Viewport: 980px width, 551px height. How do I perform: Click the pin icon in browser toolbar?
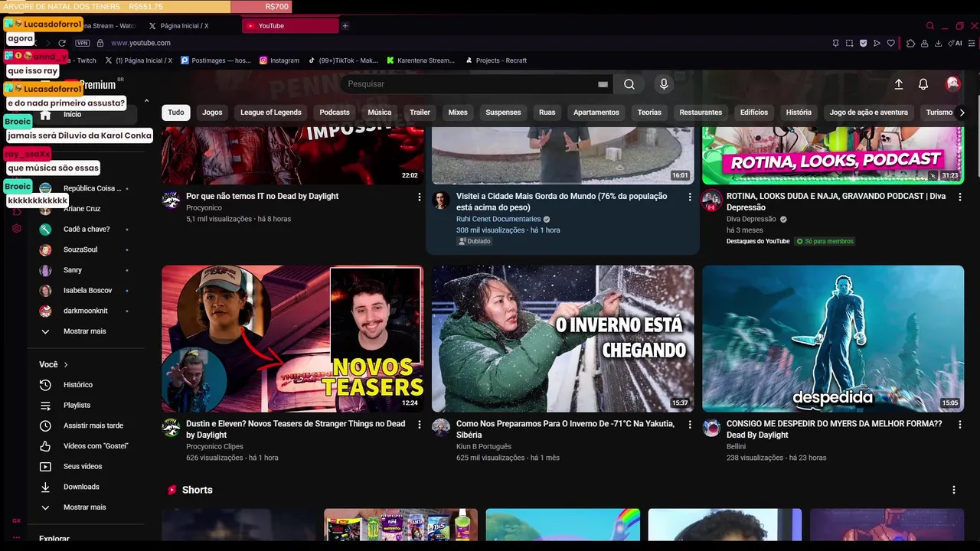coord(835,43)
